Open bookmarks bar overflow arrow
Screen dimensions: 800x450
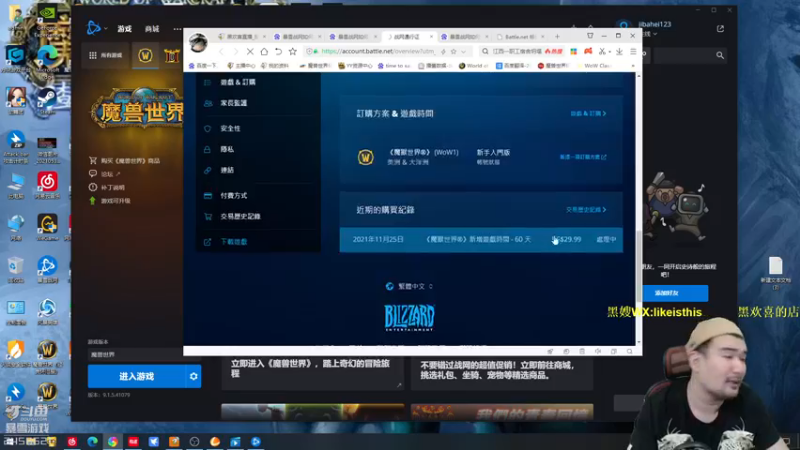633,66
